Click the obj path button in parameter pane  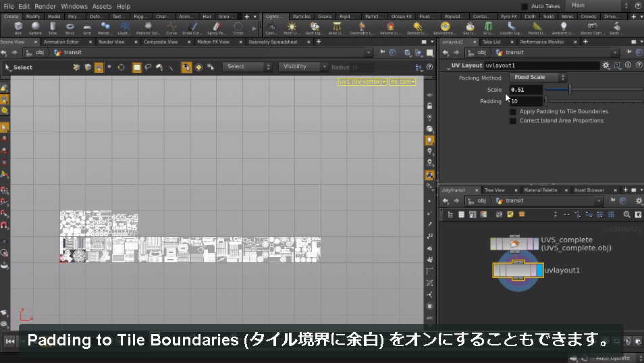coord(477,53)
